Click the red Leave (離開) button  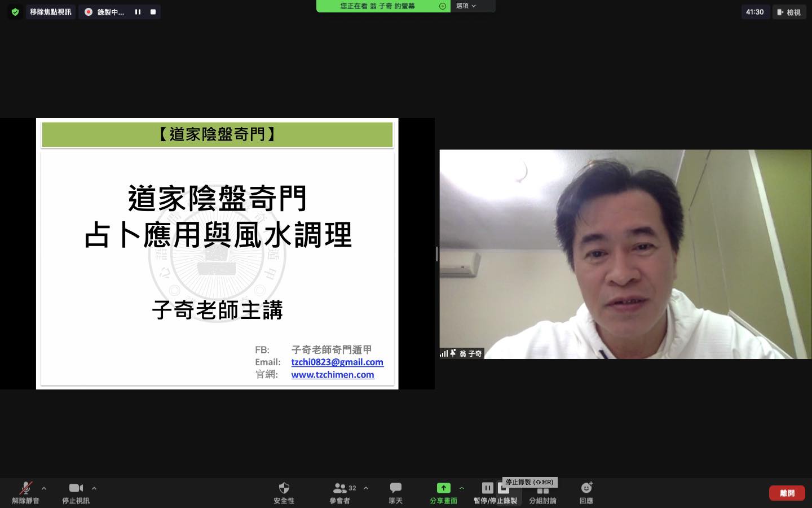point(787,493)
